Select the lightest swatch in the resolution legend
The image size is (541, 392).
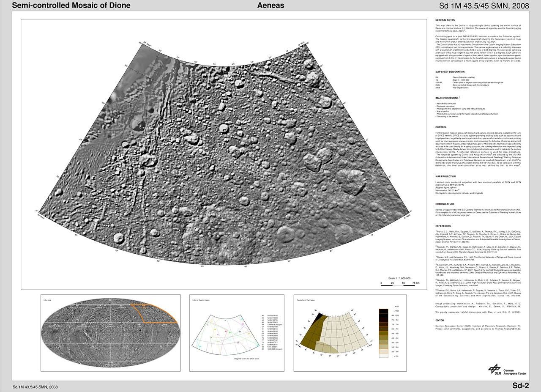[384, 356]
